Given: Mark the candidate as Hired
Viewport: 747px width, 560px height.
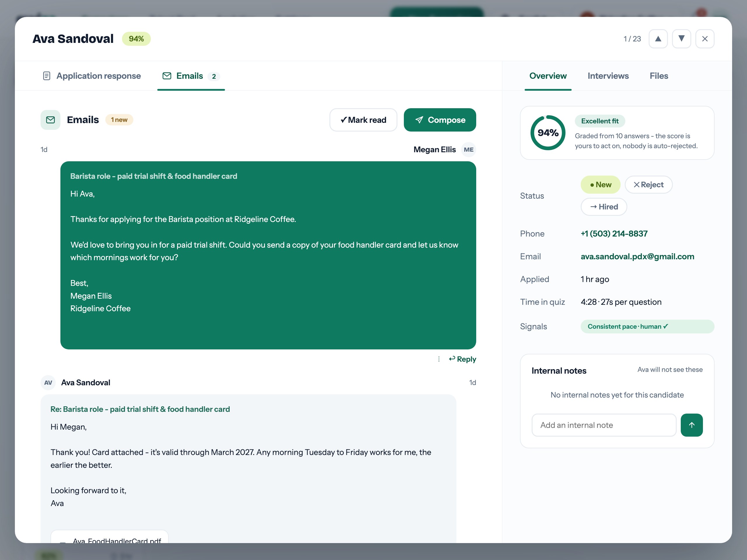Looking at the screenshot, I should pos(604,206).
